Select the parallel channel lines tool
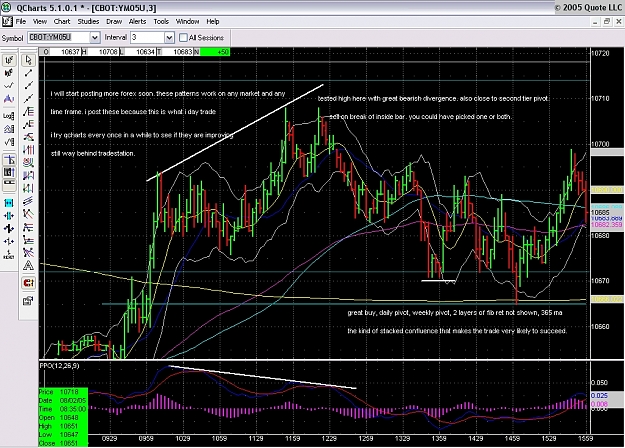This screenshot has width=625, height=448. pos(28,201)
